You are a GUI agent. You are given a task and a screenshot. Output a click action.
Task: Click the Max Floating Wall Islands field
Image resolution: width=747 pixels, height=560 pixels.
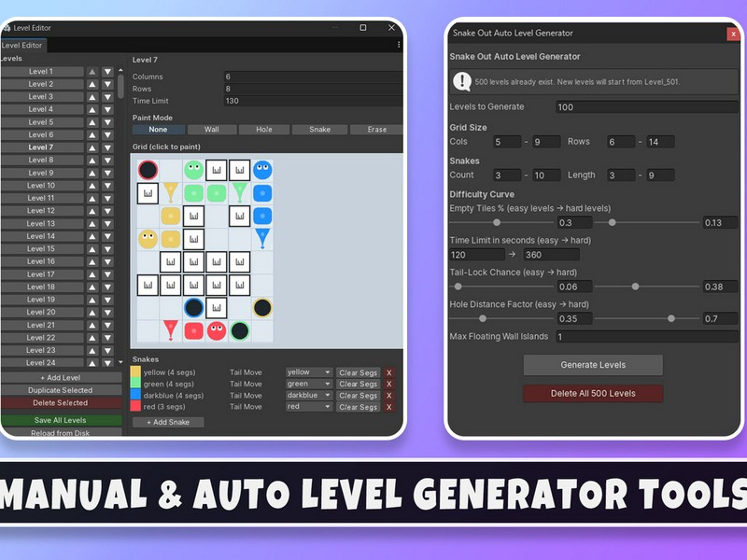pyautogui.click(x=647, y=337)
